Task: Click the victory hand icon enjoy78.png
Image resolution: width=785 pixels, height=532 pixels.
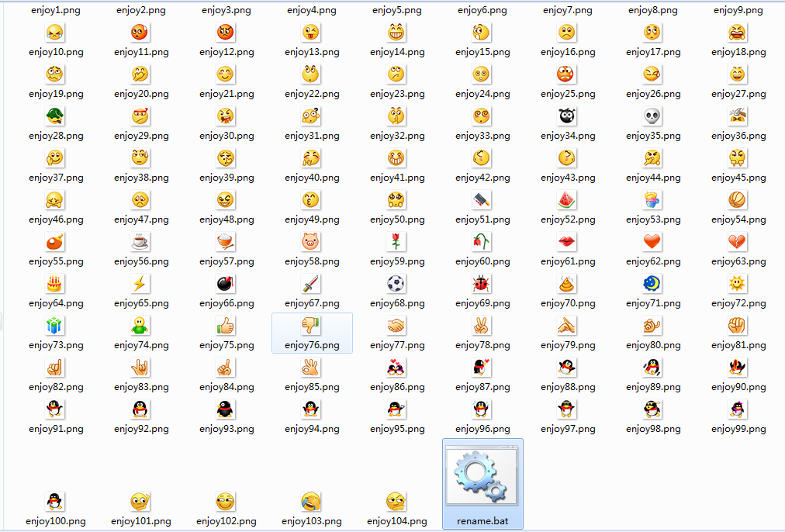Action: coord(481,326)
